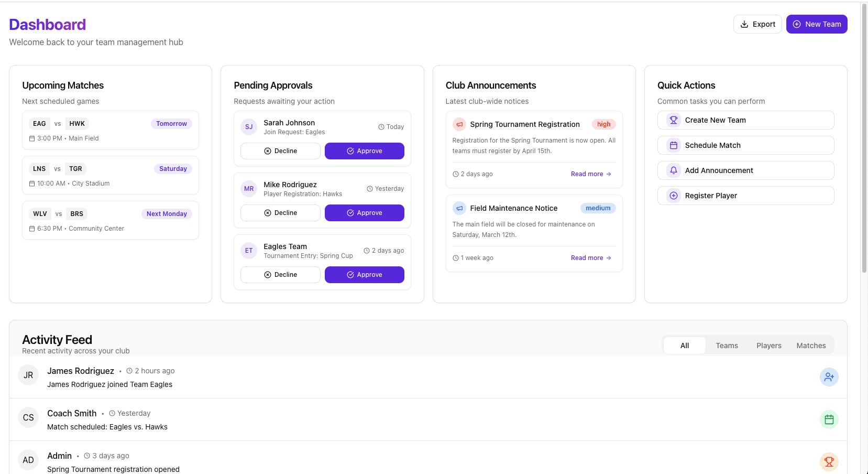The height and width of the screenshot is (474, 868).
Task: Decline the Eagles Team tournament entry
Action: (280, 274)
